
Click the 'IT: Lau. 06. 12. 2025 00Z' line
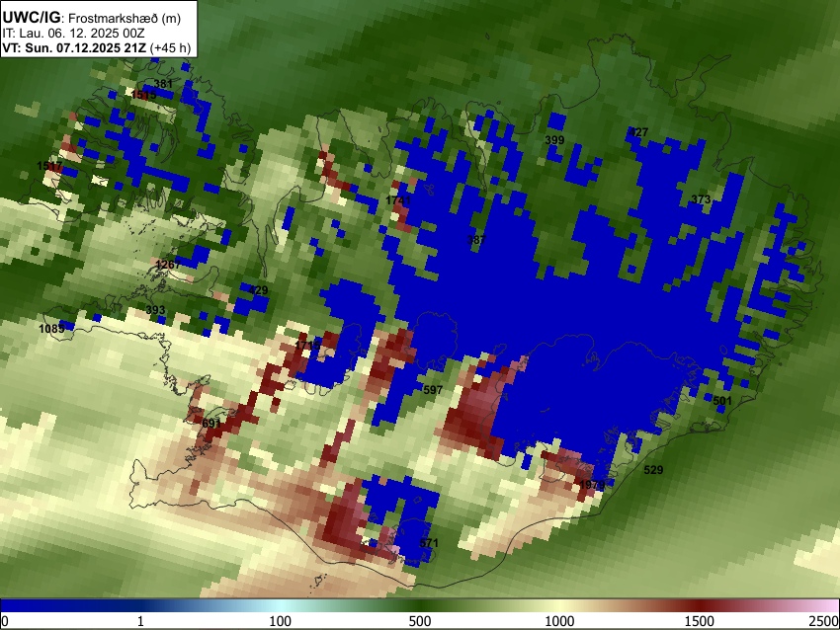click(73, 34)
